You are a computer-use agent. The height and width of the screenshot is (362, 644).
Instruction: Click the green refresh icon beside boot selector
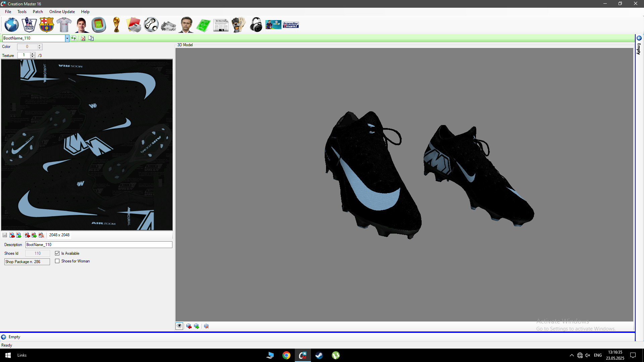[x=73, y=38]
